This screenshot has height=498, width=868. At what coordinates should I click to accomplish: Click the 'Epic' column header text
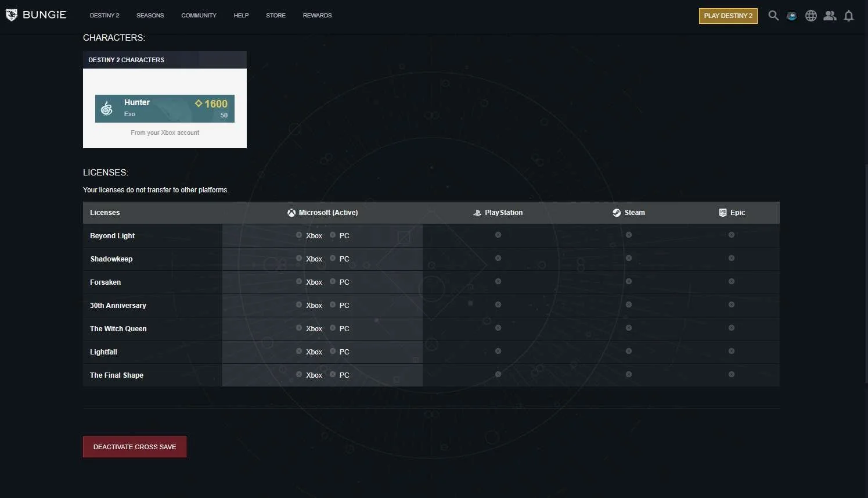[737, 213]
